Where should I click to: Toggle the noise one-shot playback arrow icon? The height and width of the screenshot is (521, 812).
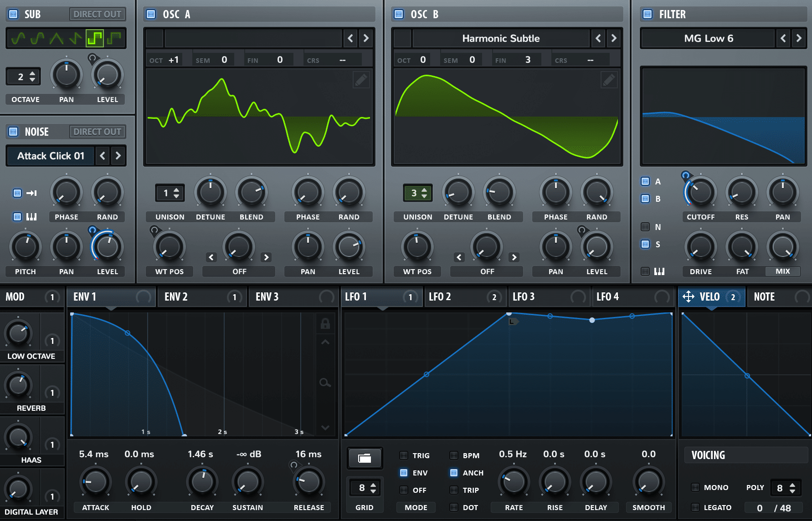[x=31, y=193]
